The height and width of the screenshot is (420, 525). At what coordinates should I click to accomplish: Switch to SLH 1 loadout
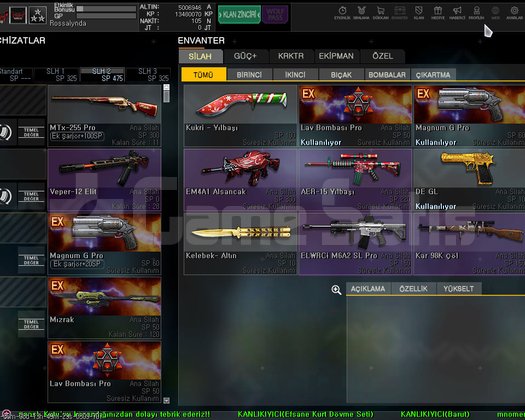tap(57, 75)
